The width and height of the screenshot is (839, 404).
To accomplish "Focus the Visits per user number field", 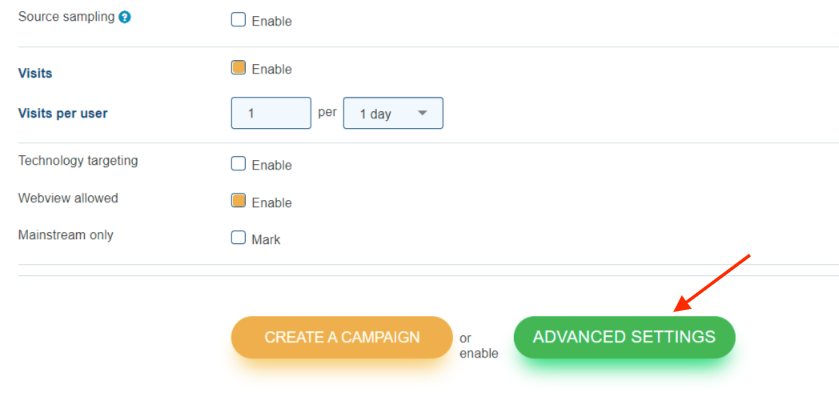I will coord(271,113).
